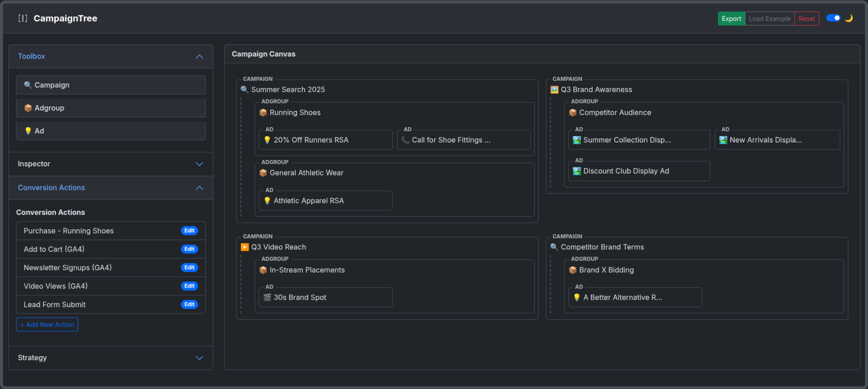This screenshot has width=868, height=389.
Task: Click the phone icon of Call for Shoe Fittings
Action: click(405, 140)
